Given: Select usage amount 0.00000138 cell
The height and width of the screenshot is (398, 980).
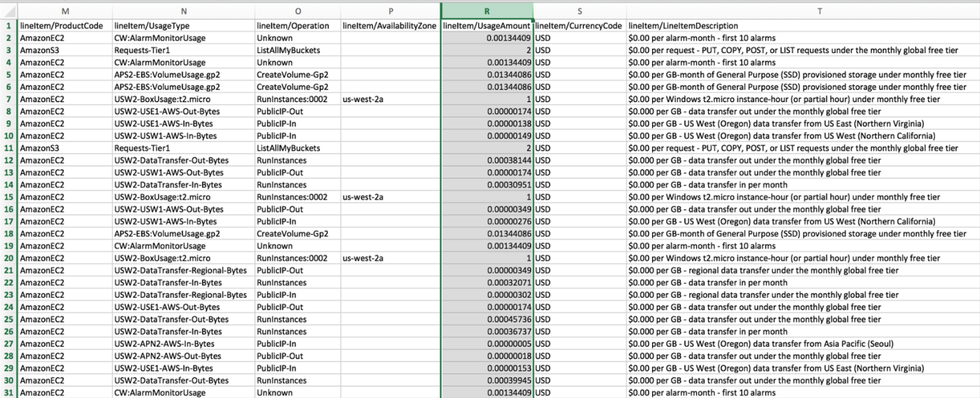Looking at the screenshot, I should pos(487,124).
